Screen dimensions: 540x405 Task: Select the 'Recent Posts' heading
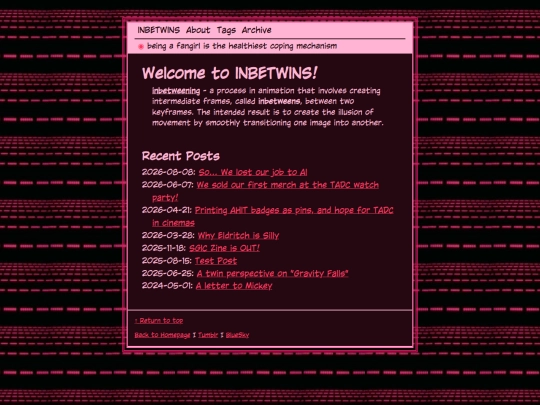click(x=181, y=156)
